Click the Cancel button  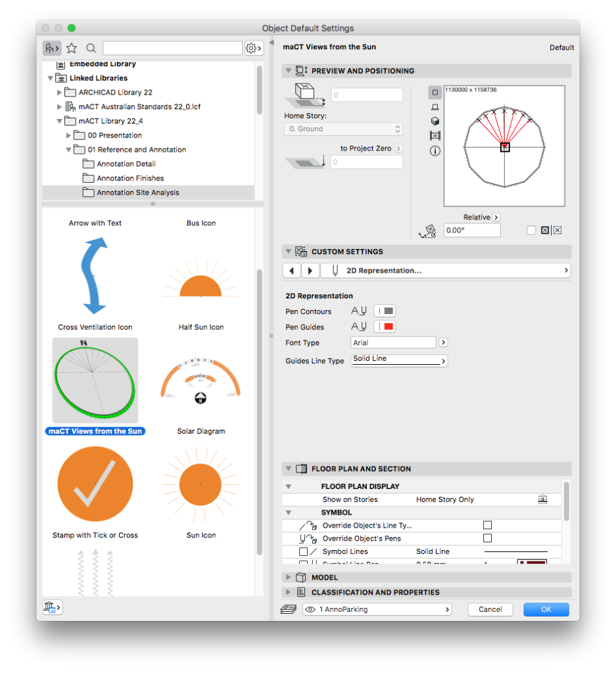pos(490,609)
